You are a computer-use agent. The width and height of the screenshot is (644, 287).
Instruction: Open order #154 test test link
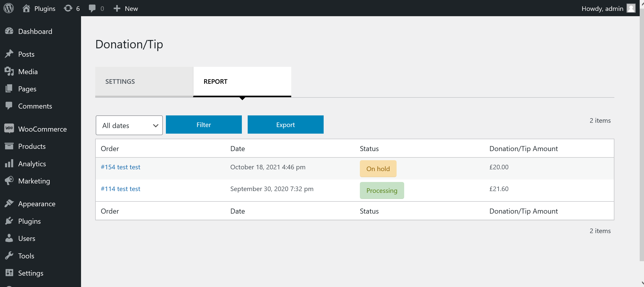[x=120, y=167]
